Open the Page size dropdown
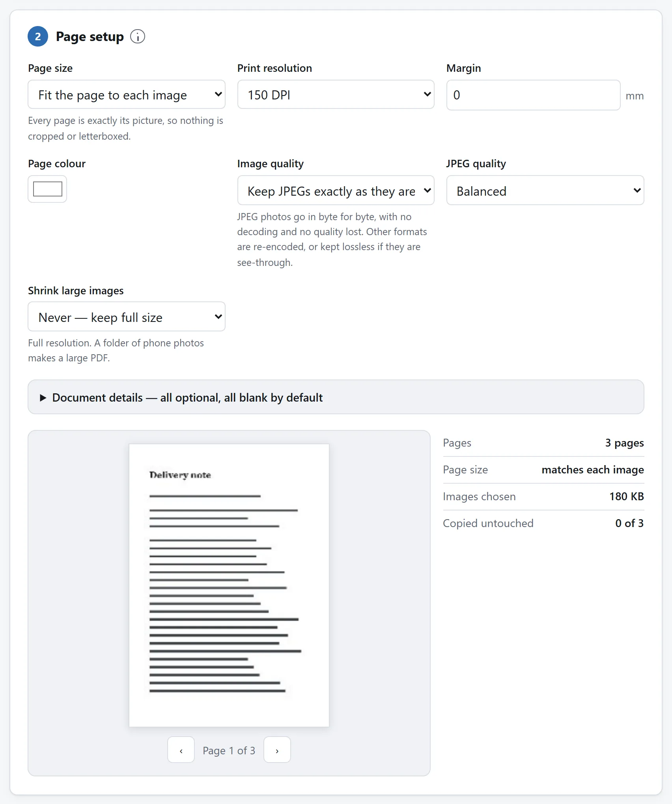The width and height of the screenshot is (672, 804). tap(127, 95)
